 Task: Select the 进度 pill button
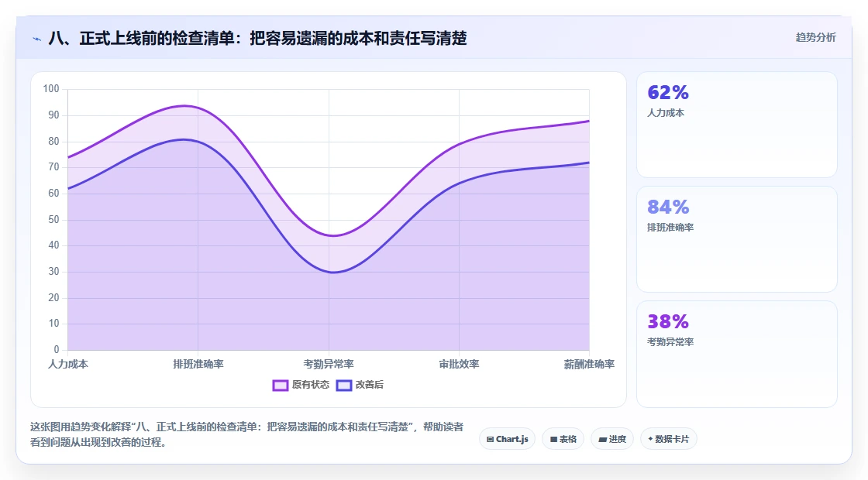612,439
